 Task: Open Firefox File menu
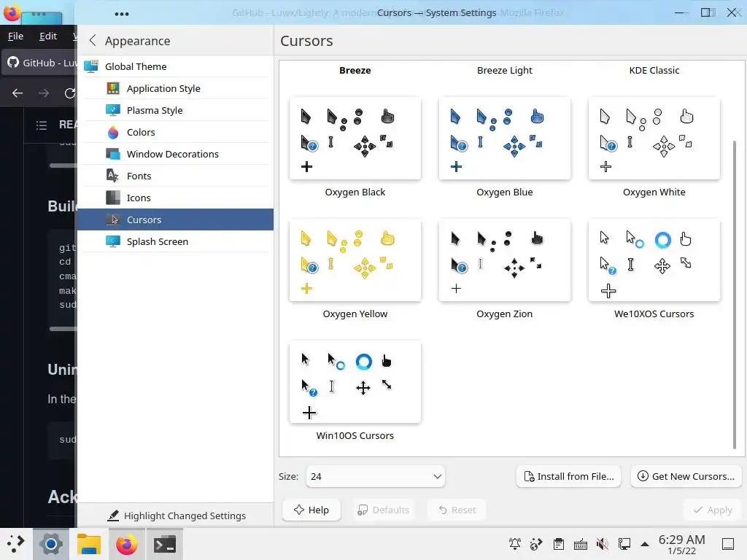coord(16,36)
